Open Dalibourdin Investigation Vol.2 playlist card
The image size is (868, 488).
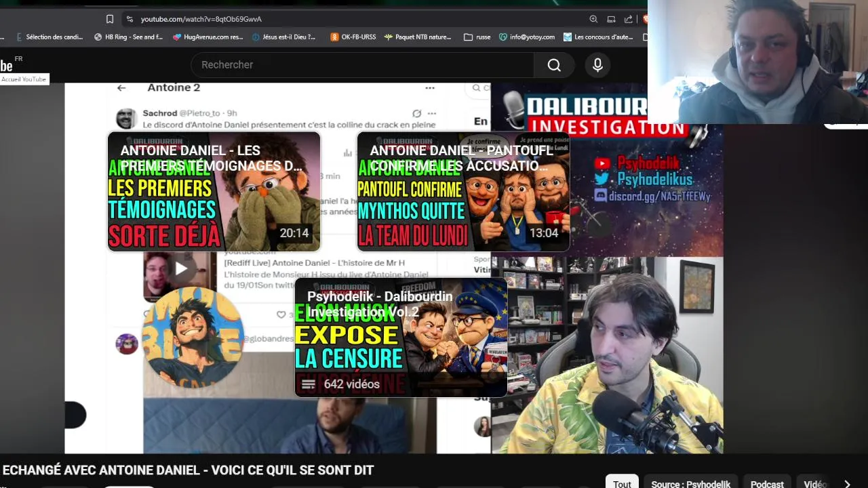(x=401, y=338)
